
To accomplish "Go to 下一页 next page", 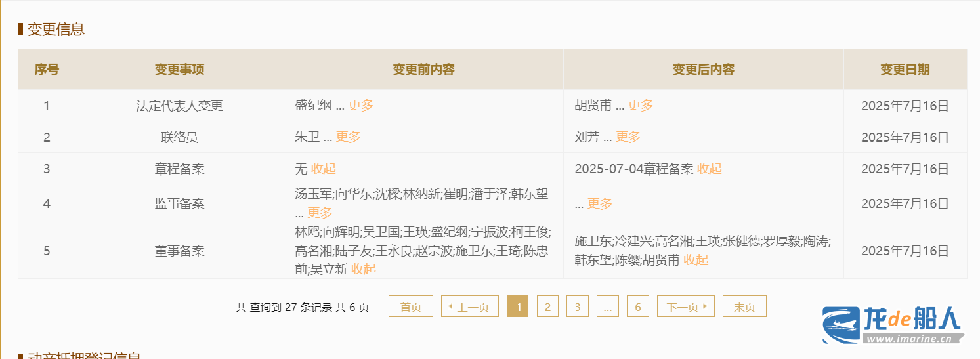I will (685, 306).
